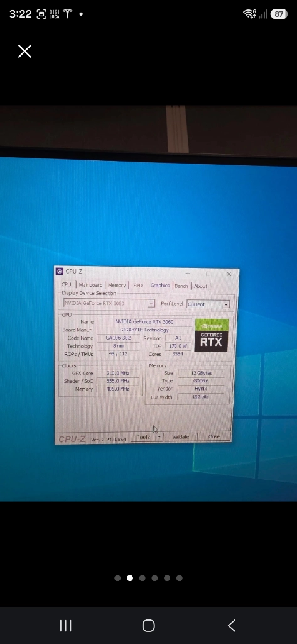
Task: Click the Technology value 8 nm
Action: (118, 346)
